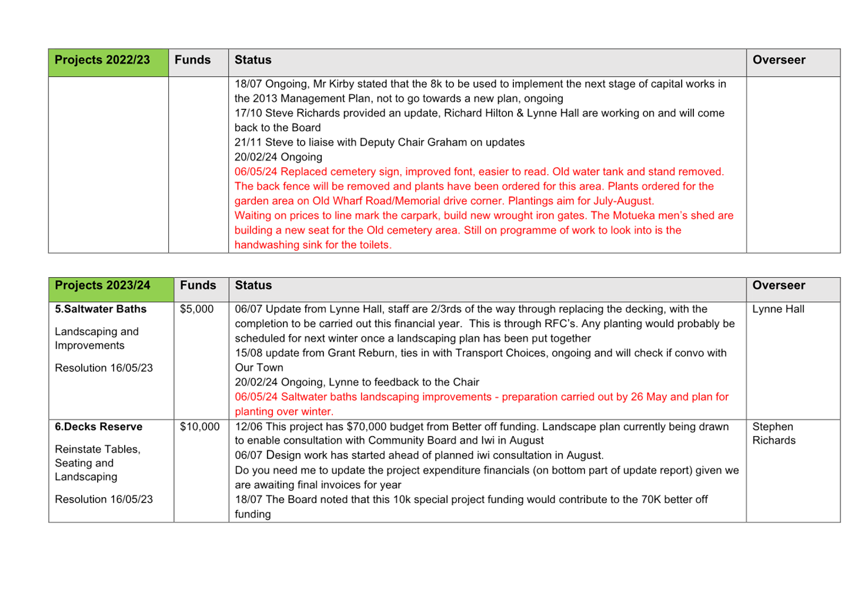Click 'Do you need me to update' line
The image size is (868, 596).
coord(487,470)
